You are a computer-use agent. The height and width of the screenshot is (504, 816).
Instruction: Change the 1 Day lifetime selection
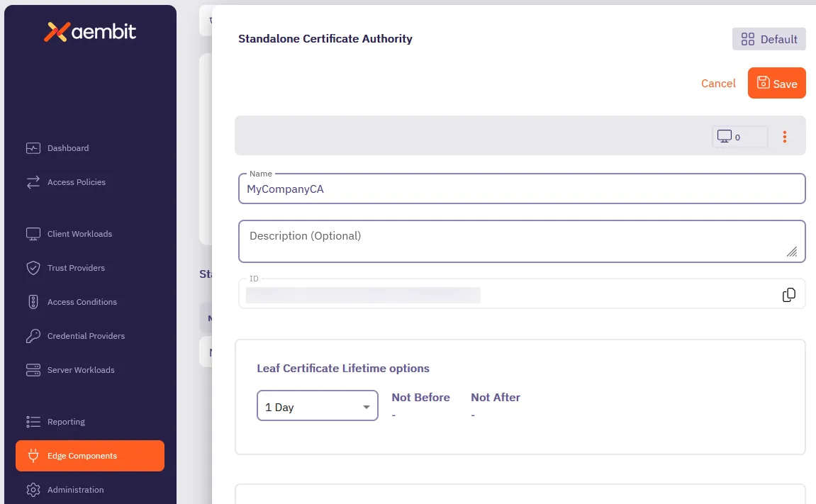[x=318, y=405]
